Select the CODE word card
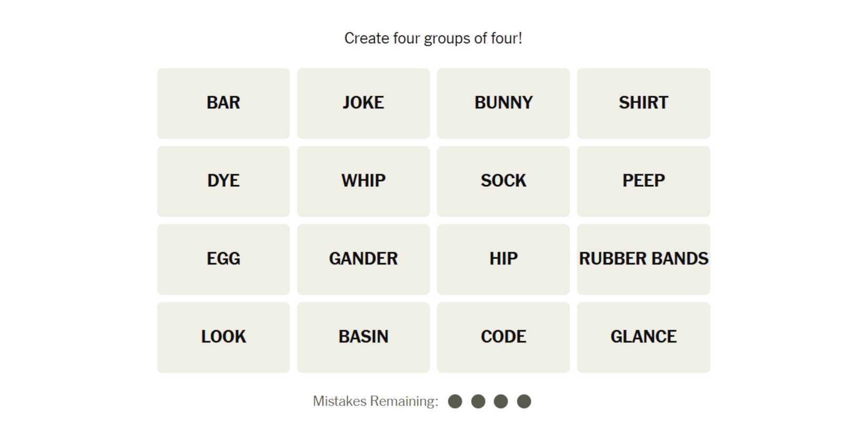This screenshot has width=868, height=434. click(503, 337)
